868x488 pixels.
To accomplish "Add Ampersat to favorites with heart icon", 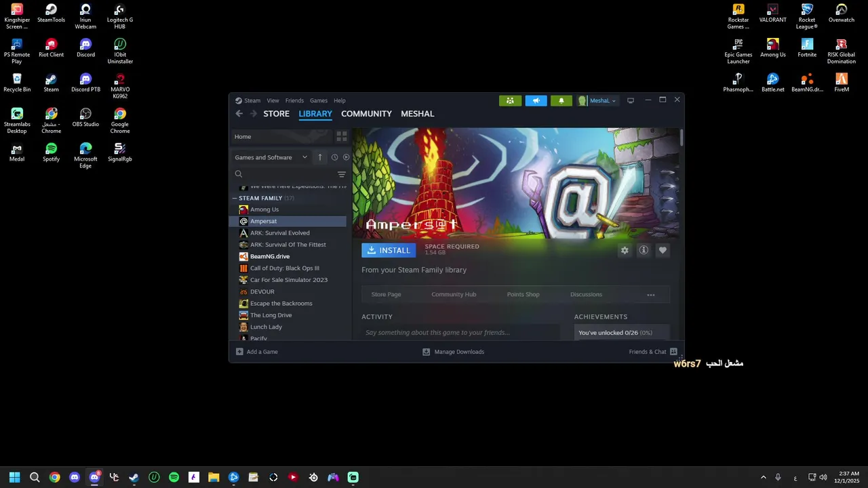I will pyautogui.click(x=663, y=250).
